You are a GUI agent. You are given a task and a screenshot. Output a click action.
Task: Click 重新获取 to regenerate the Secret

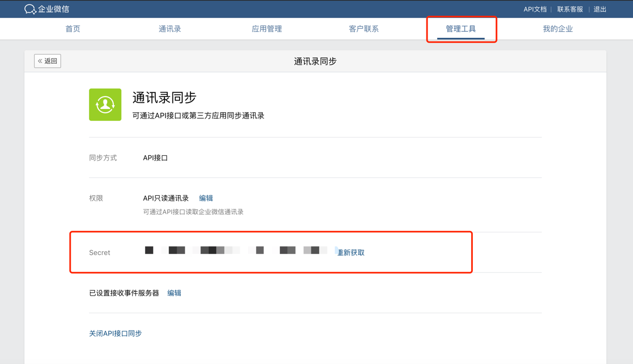[351, 252]
